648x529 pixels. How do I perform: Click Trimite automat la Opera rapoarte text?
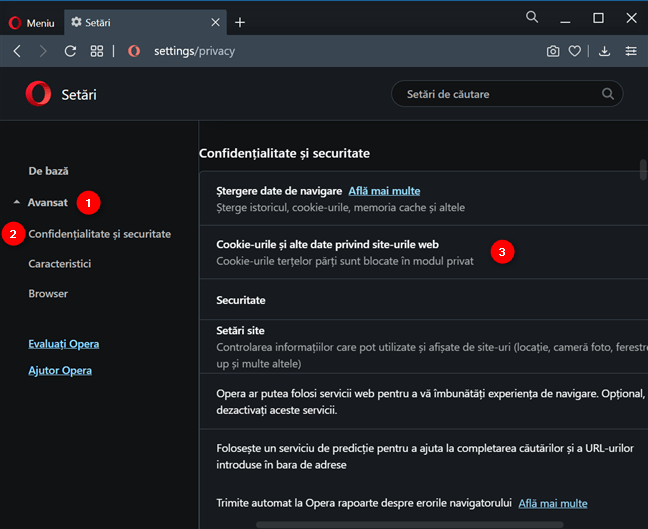pos(364,503)
